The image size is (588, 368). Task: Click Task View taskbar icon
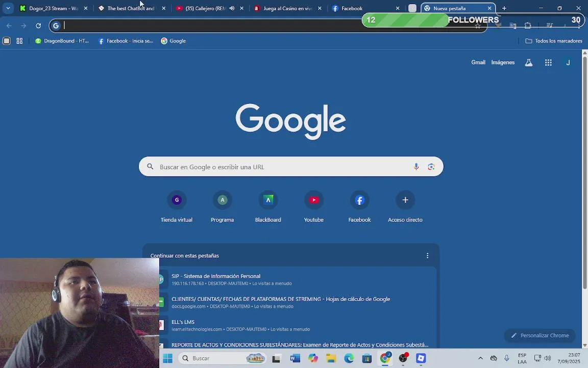pos(276,358)
